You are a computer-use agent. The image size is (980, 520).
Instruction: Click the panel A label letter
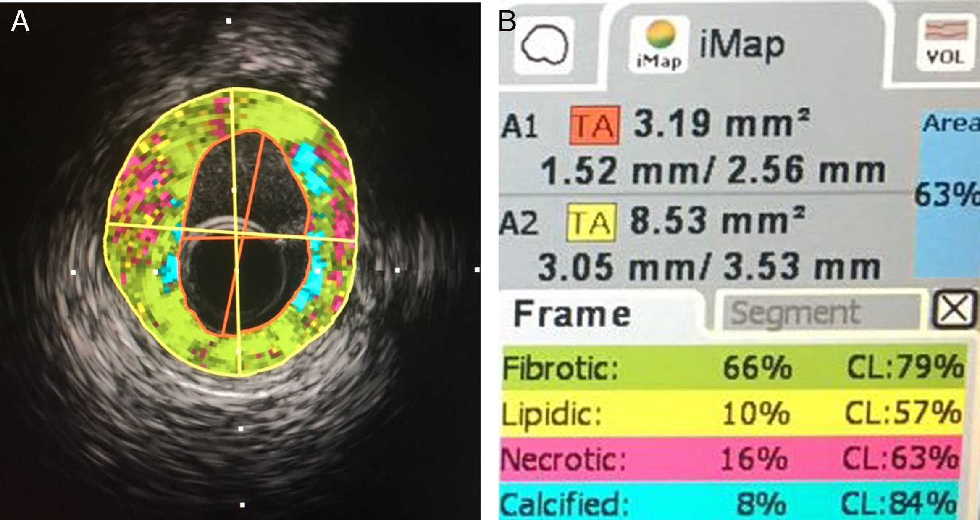tap(20, 21)
